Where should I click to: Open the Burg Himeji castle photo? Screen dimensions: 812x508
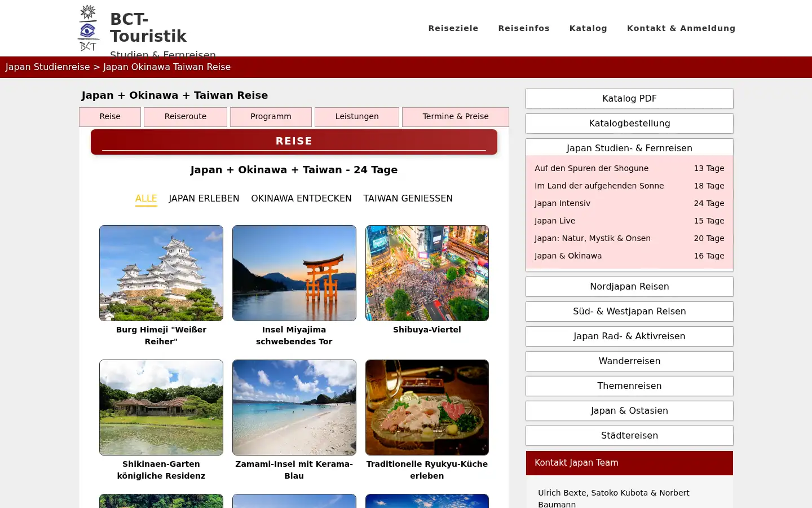[161, 273]
